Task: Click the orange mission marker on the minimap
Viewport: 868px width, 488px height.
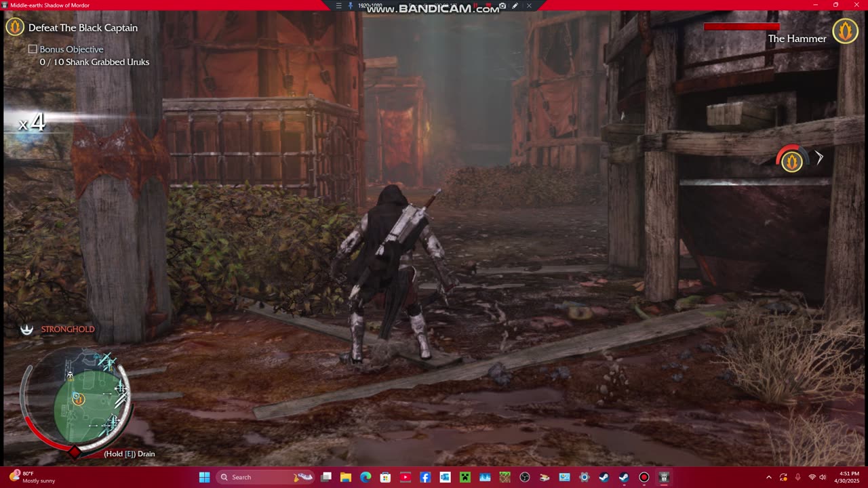Action: 79,399
